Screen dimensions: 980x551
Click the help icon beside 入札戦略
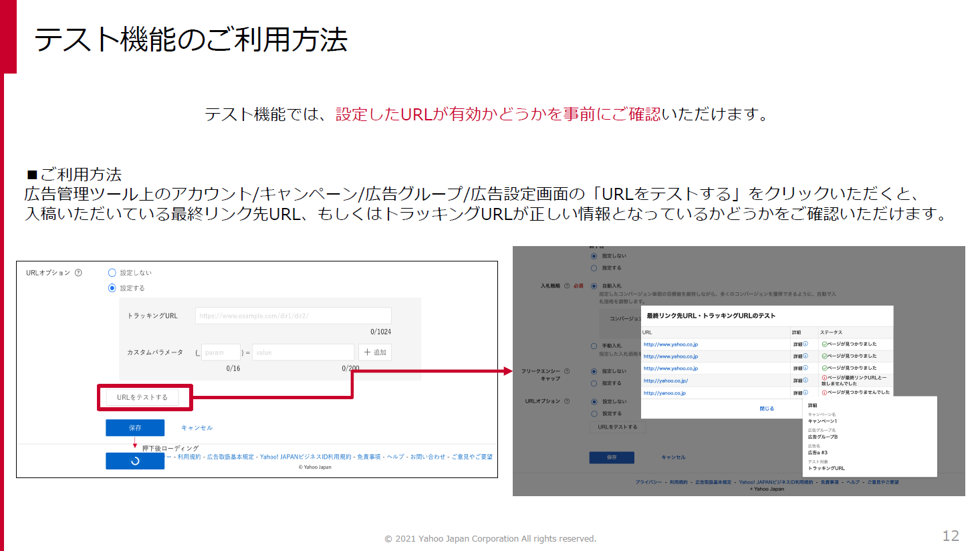[567, 286]
